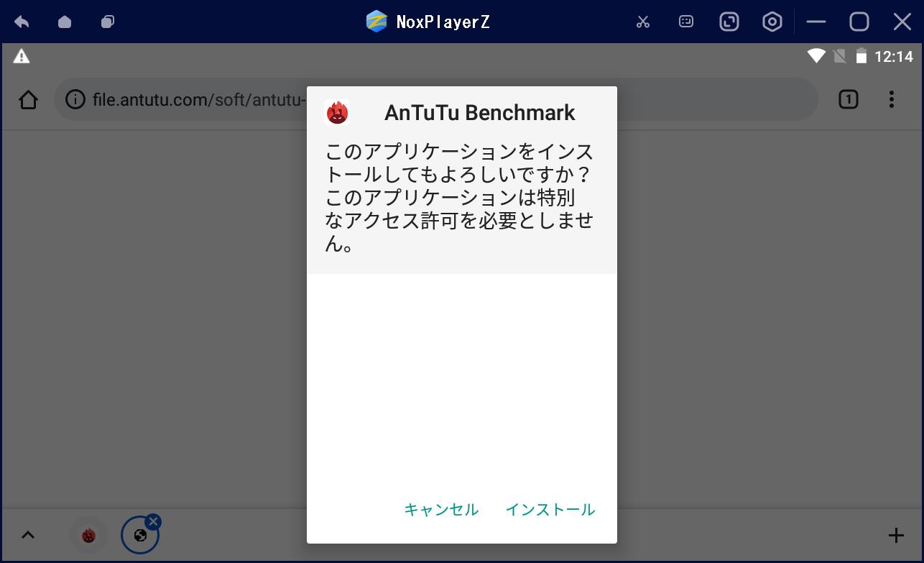Select the scissors clipboard tool in NoxPlayer titlebar
The image size is (924, 563).
tap(642, 22)
